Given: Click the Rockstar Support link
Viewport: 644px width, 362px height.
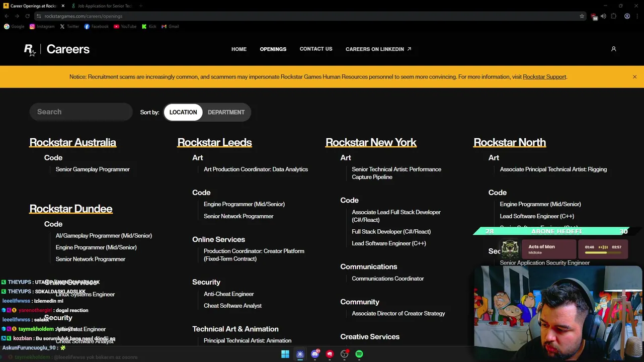Looking at the screenshot, I should coord(544,77).
